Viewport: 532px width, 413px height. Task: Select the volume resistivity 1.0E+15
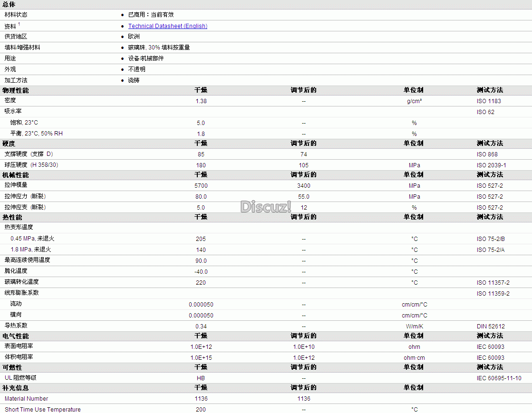click(x=201, y=358)
